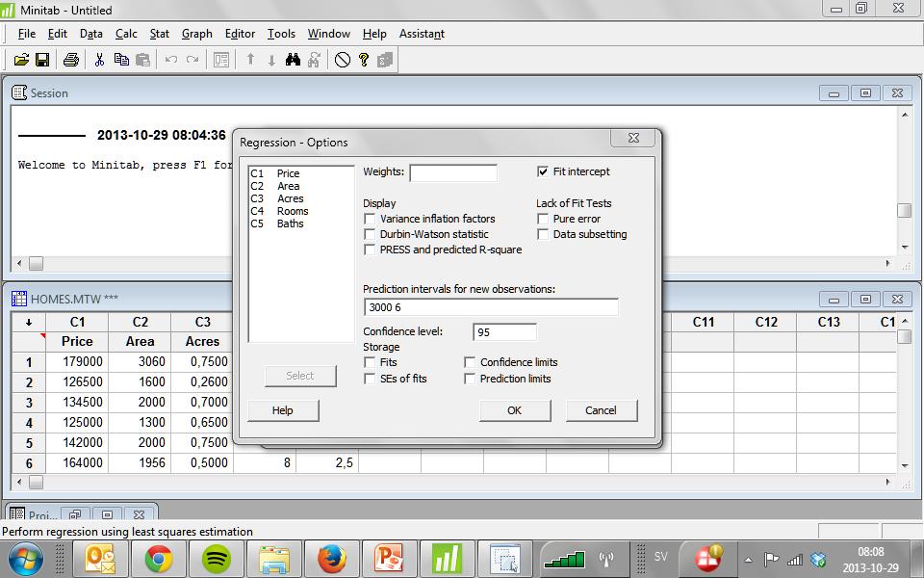Click the C12 column header in worksheet
This screenshot has width=924, height=578.
coord(766,322)
